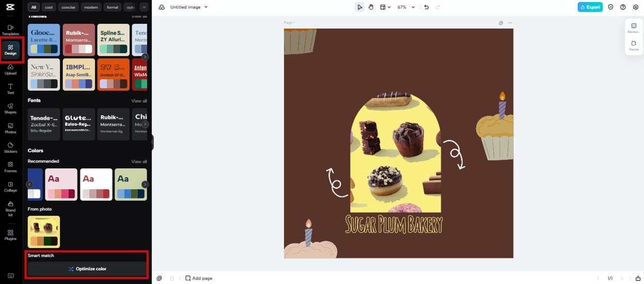Image resolution: width=644 pixels, height=284 pixels.
Task: Apply the Spline ZY Alluri theme card
Action: coord(114,40)
